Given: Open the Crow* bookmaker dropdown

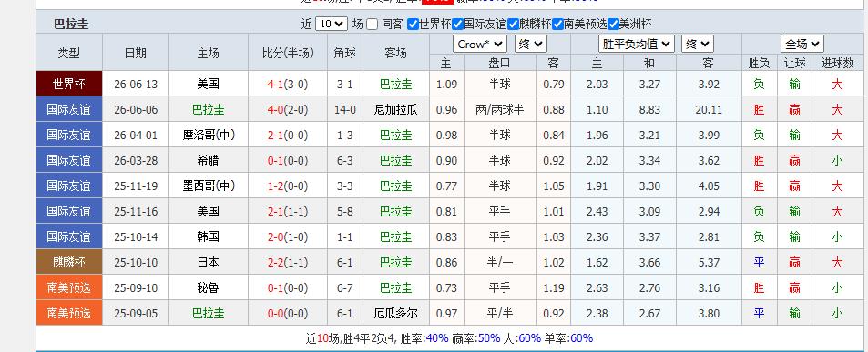Looking at the screenshot, I should (x=480, y=45).
